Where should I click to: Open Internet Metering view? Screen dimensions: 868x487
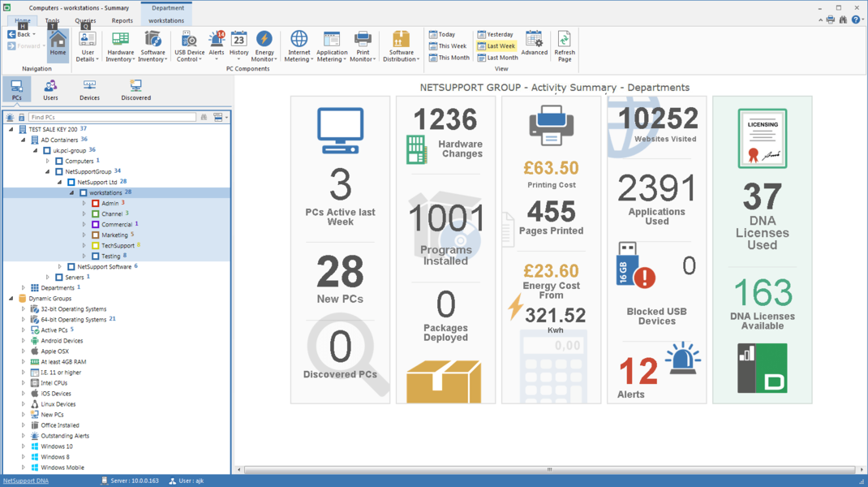tap(299, 46)
